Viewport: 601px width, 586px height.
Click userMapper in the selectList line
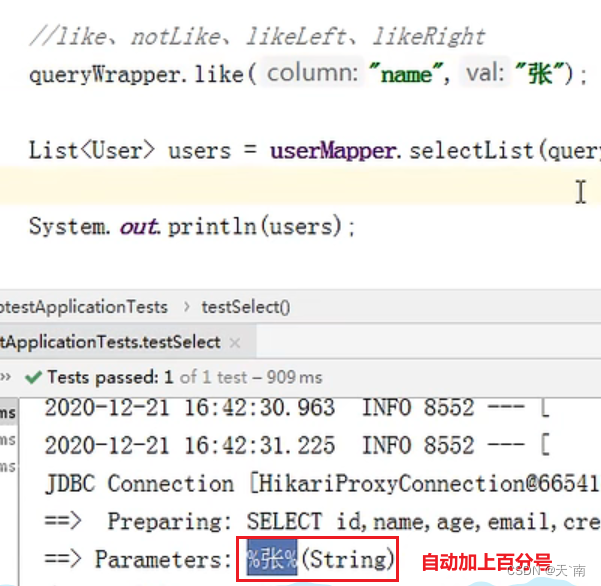(x=333, y=151)
